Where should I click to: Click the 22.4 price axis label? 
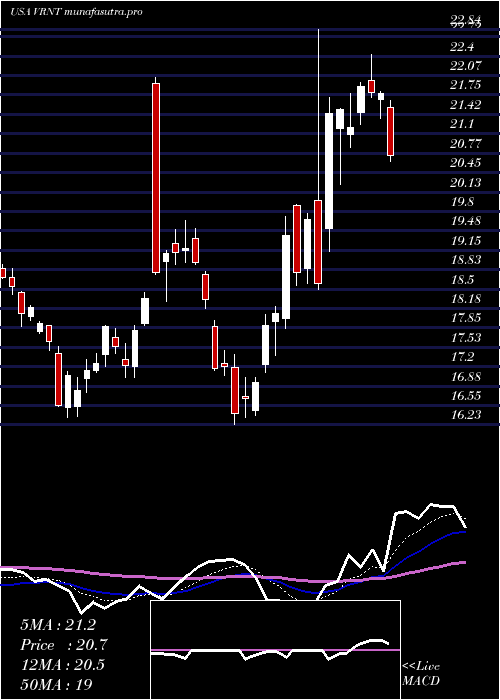[462, 47]
